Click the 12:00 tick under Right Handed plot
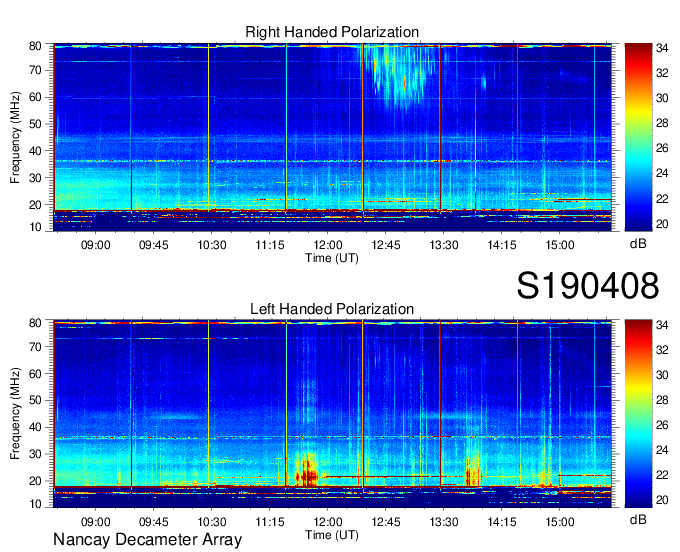The image size is (680, 552). pos(328,245)
